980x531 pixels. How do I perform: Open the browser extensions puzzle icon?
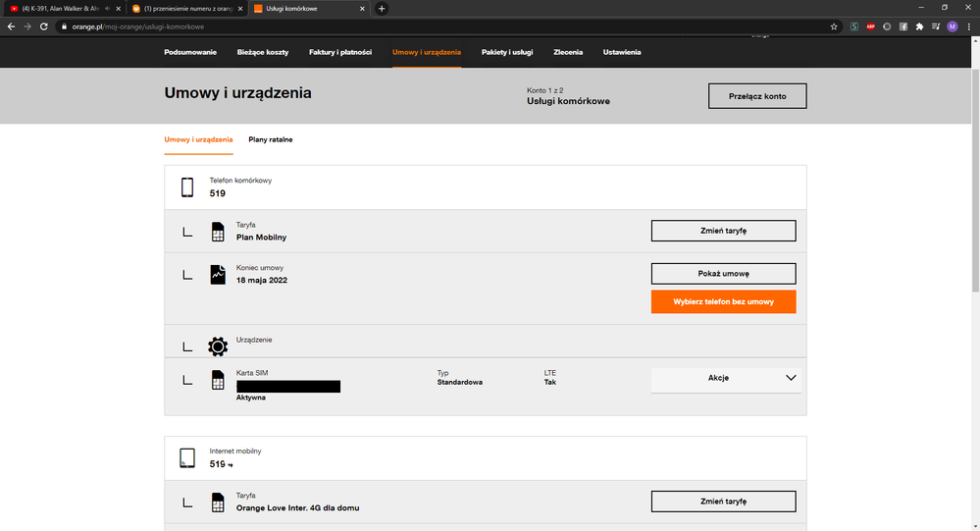(919, 27)
